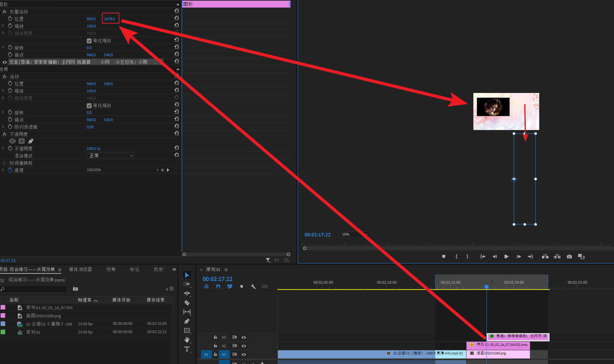Select the Type (T) tool
614x364 pixels.
[187, 349]
